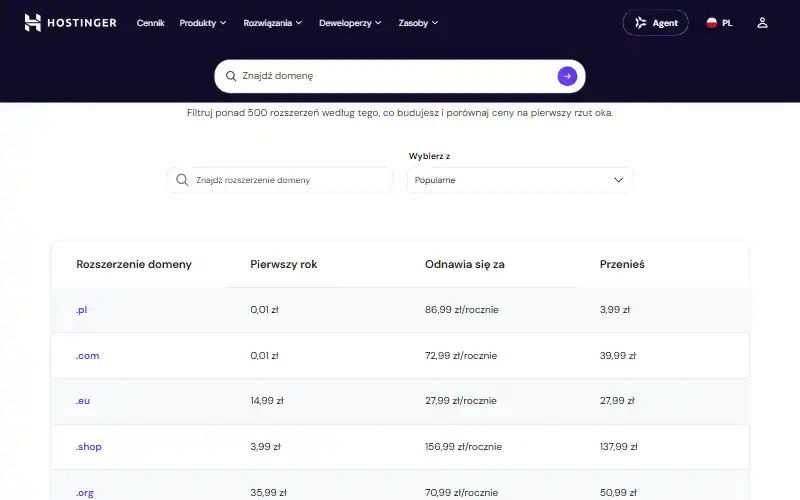This screenshot has height=500, width=800.
Task: Click the Polish flag icon
Action: tap(712, 22)
